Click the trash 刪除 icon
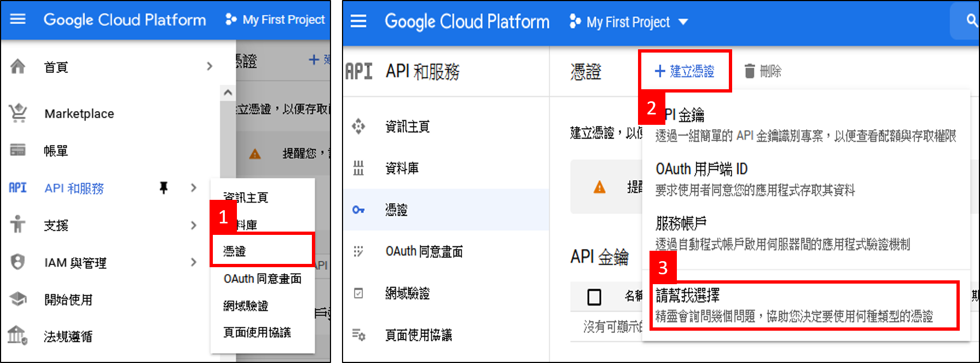The image size is (980, 363). 750,71
